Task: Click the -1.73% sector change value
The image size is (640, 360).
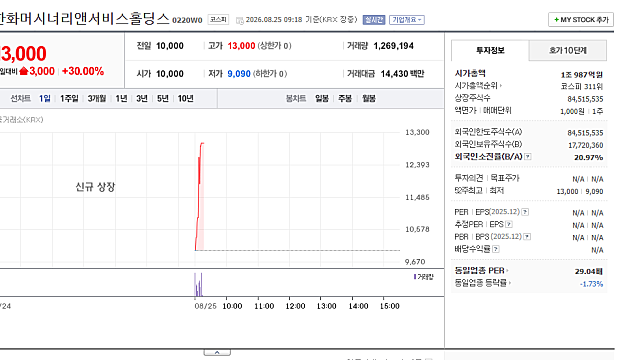Action: (591, 284)
